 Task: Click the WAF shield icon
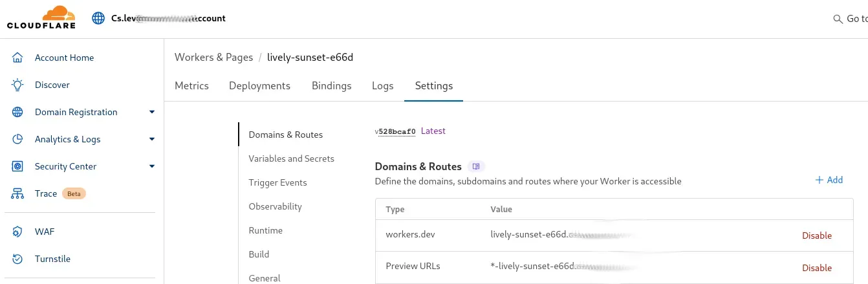(18, 232)
